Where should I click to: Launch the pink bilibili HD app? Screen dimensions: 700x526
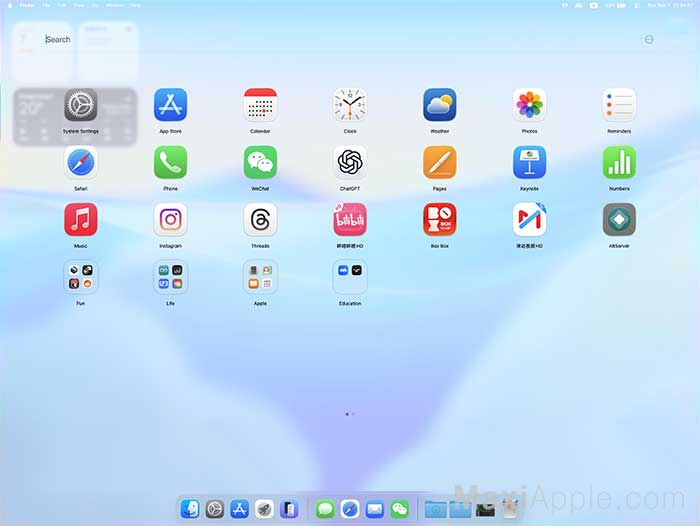(350, 219)
